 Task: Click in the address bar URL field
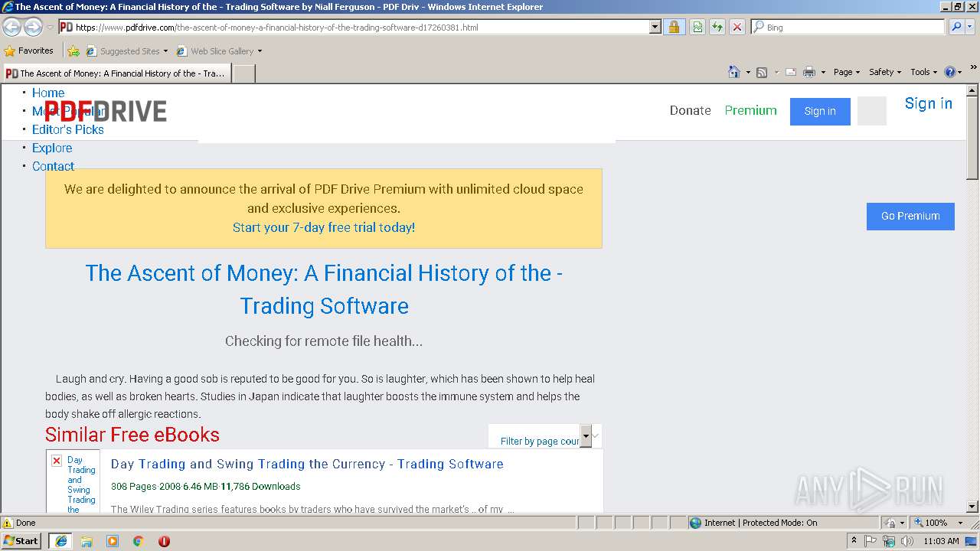[360, 27]
